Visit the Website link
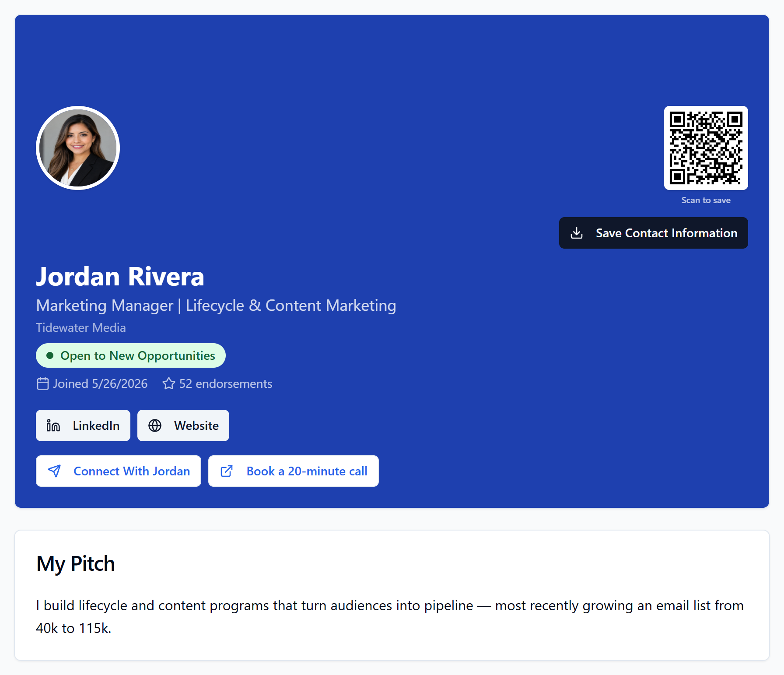The width and height of the screenshot is (784, 675). (x=183, y=425)
